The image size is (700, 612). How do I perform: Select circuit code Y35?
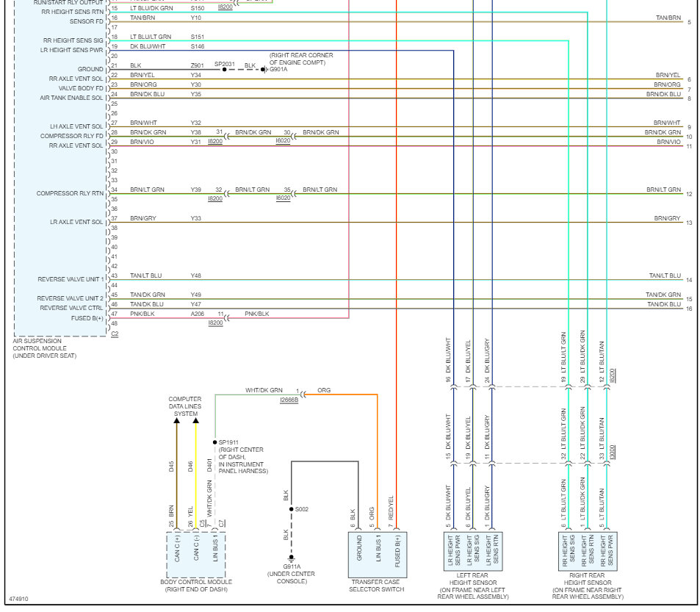(196, 94)
